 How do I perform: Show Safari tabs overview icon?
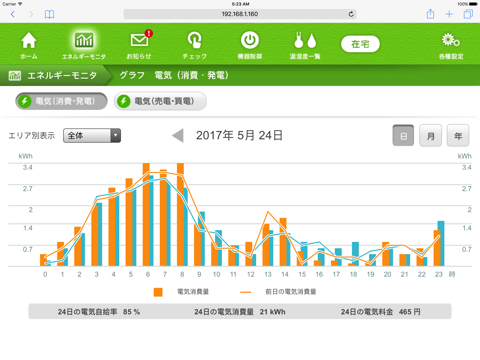[x=468, y=14]
